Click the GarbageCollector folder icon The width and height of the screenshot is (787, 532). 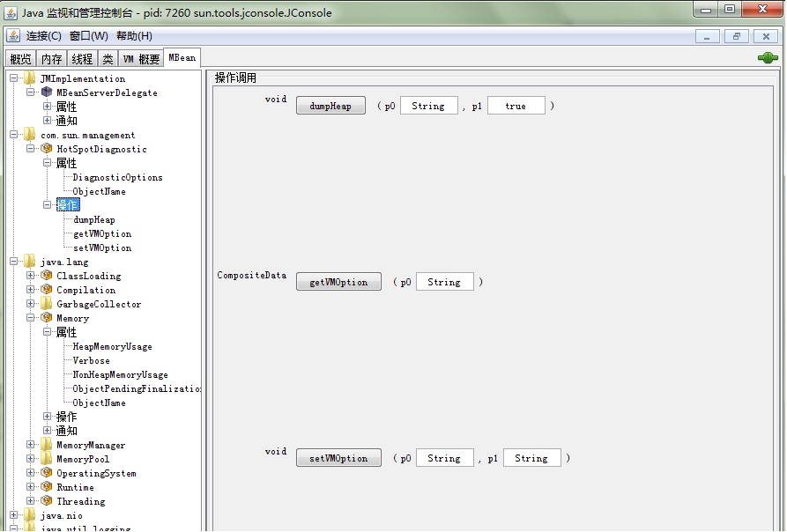46,303
